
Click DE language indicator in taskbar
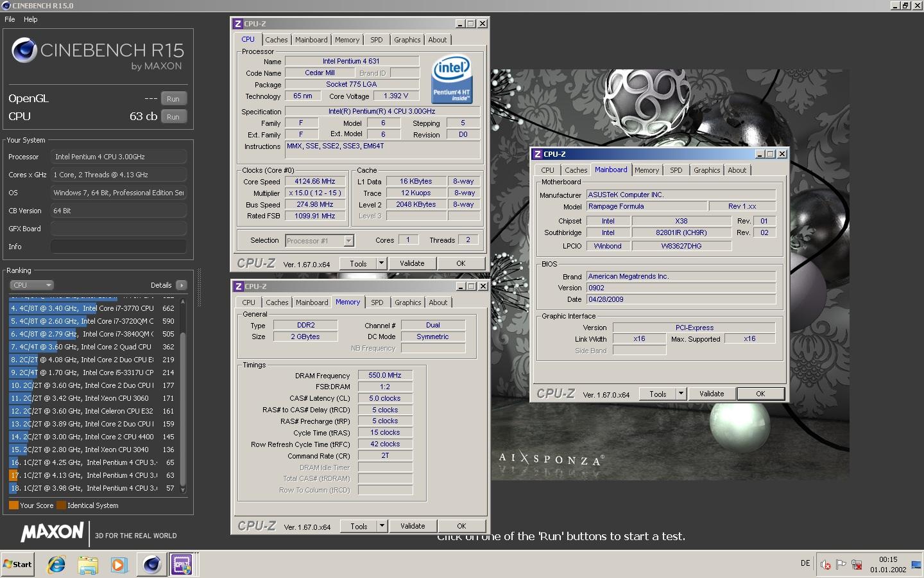805,563
